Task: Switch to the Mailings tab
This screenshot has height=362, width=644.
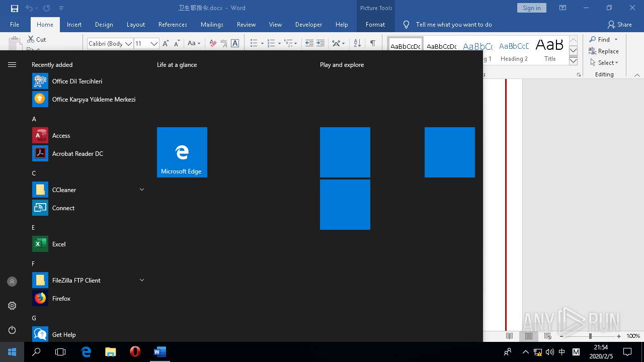Action: pos(212,25)
